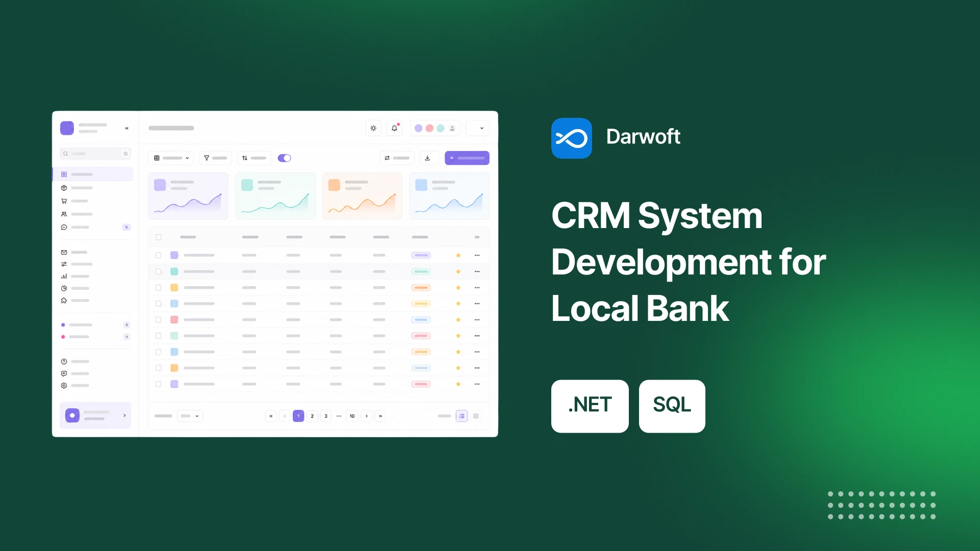The width and height of the screenshot is (980, 551).
Task: Click the funnel filter button
Action: coord(215,158)
